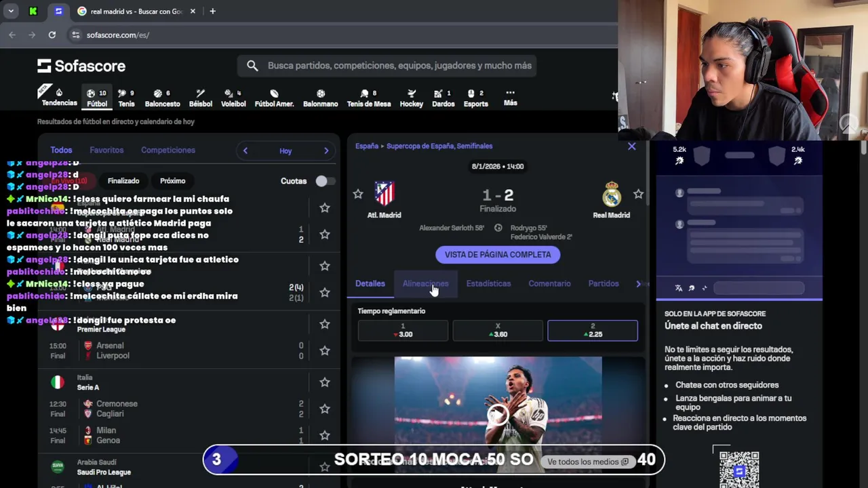Viewport: 868px width, 488px height.
Task: Click the translate icon in the chat bar
Action: pyautogui.click(x=679, y=288)
